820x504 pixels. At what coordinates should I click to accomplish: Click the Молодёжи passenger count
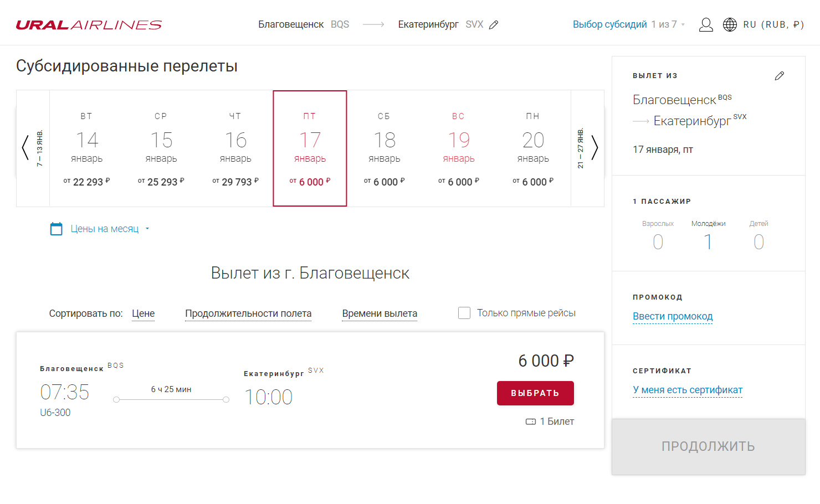[x=708, y=242]
